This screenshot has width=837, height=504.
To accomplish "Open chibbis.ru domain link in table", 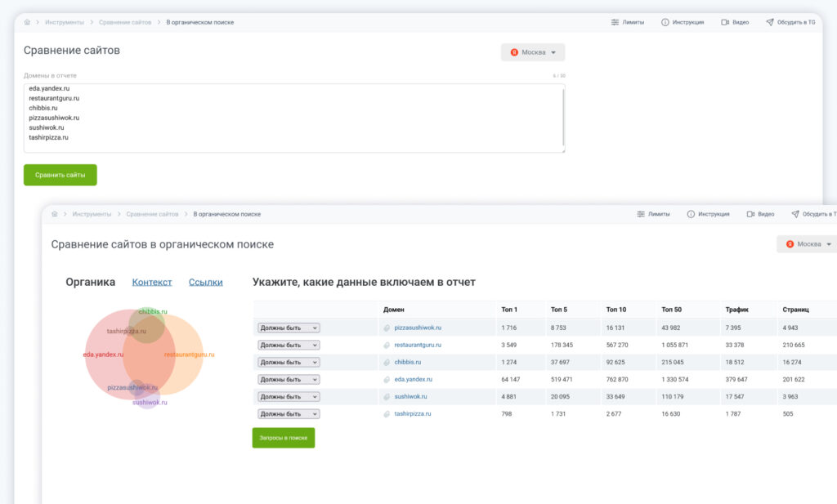I will click(407, 362).
